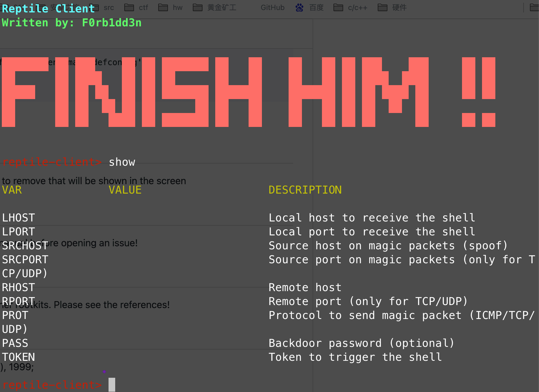Click 'Token to trigger the shell'

point(355,357)
